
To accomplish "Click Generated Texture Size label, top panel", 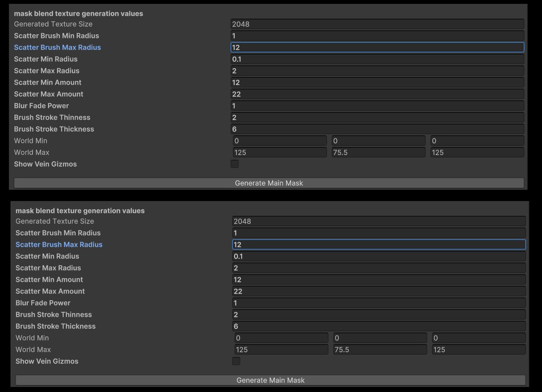I will coord(53,24).
